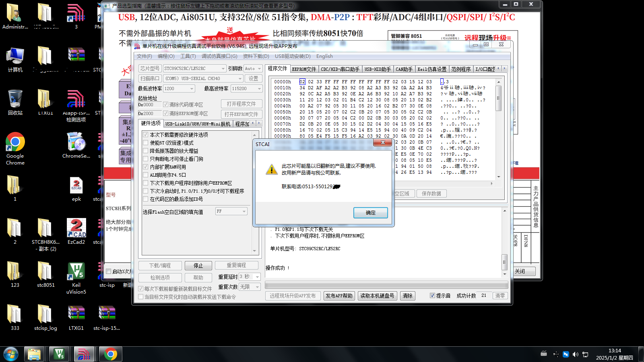This screenshot has height=362, width=644.
Task: Expand the Flash fill value FF dropdown
Action: pos(244,211)
